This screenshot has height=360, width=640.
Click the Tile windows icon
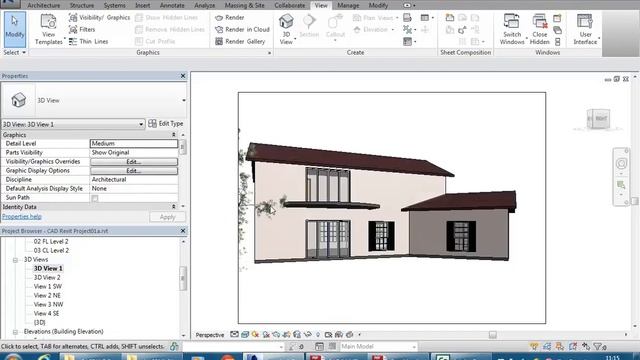point(558,42)
